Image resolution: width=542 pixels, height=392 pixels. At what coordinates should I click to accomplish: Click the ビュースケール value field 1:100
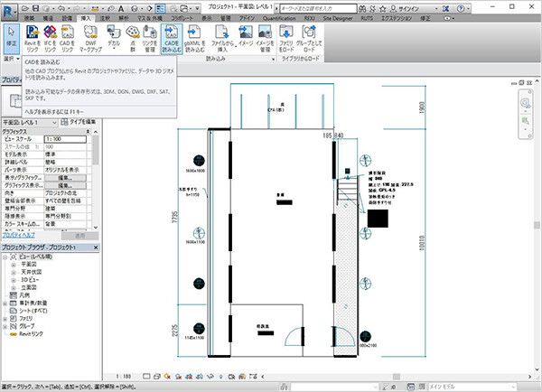65,139
